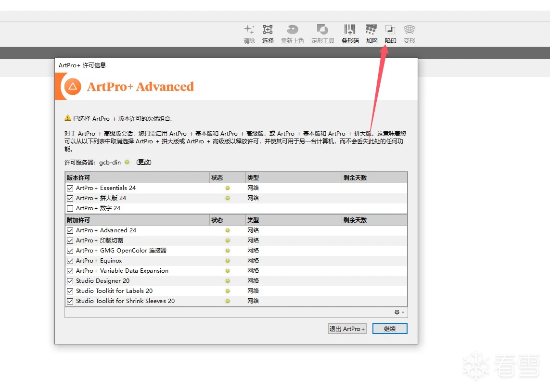
Task: Click 网络 type cell in ArtPro+ Essentials 24 row
Action: [253, 188]
